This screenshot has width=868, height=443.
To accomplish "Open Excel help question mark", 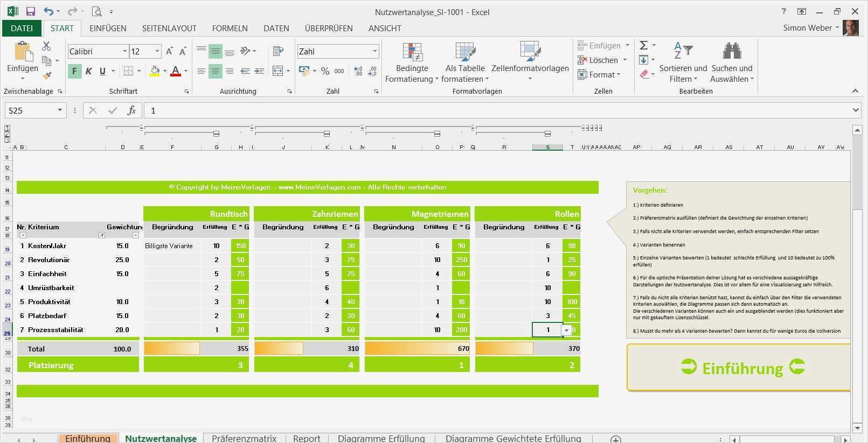I will tap(783, 11).
